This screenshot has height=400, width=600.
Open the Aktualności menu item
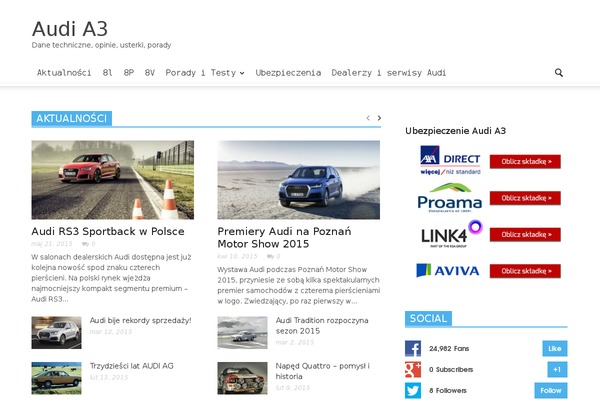(64, 73)
